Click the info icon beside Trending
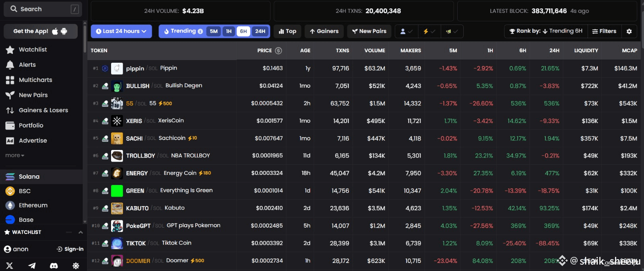The width and height of the screenshot is (644, 271). pos(200,31)
